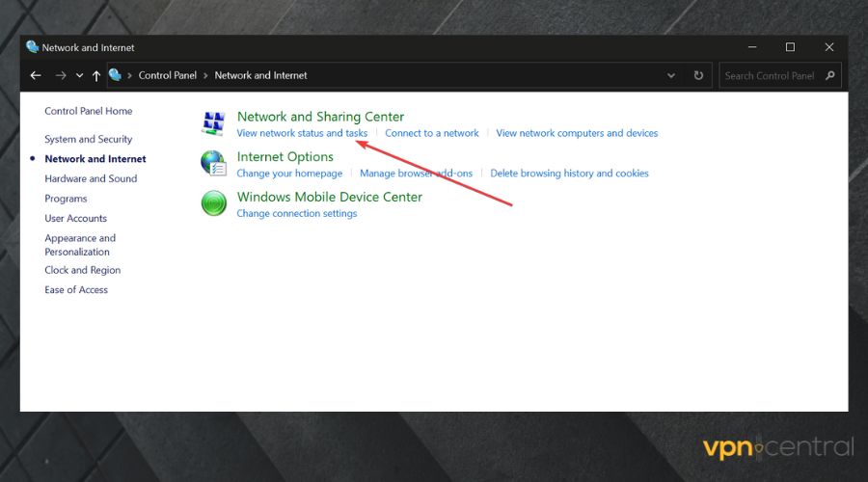Viewport: 868px width, 482px height.
Task: Click in the Search Control Panel field
Action: click(770, 75)
